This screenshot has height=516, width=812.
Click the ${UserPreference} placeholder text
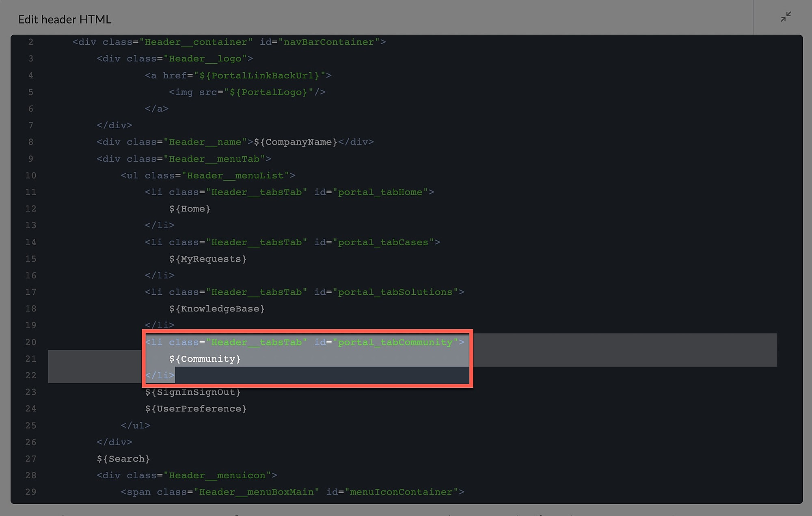coord(196,409)
